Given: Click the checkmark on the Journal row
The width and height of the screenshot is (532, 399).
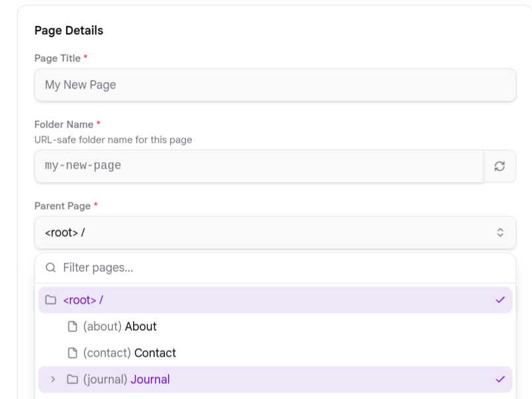Looking at the screenshot, I should click(x=500, y=379).
